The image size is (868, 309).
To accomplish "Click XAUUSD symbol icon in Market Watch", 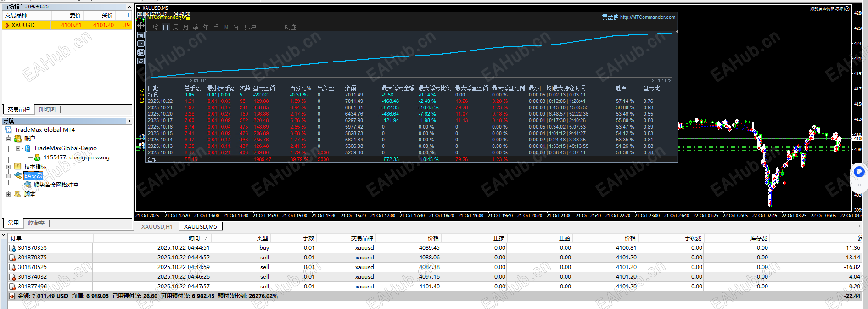I will pyautogui.click(x=6, y=25).
